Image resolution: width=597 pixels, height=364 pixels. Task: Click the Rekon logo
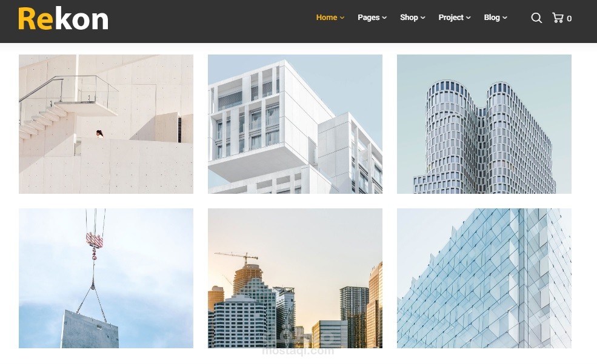[x=63, y=19]
